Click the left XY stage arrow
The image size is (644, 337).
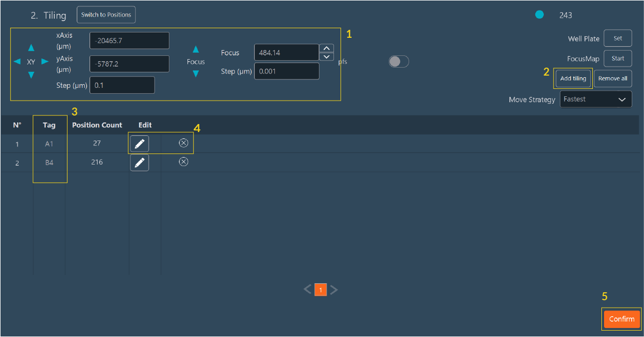(x=18, y=62)
